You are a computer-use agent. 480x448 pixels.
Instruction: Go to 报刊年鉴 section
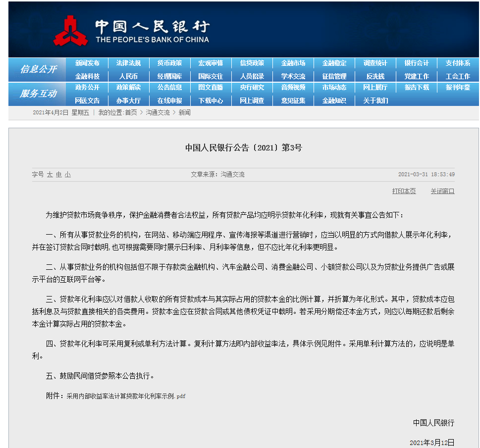tap(458, 87)
